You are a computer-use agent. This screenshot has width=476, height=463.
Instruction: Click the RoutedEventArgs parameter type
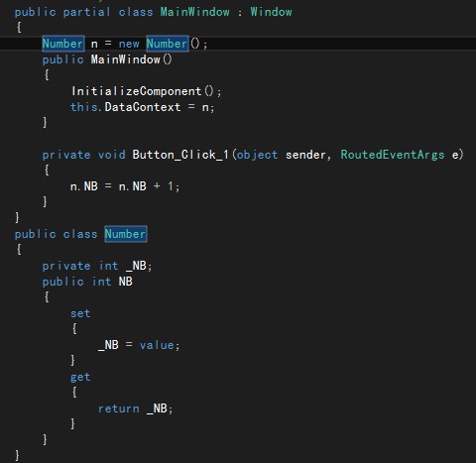pos(393,155)
